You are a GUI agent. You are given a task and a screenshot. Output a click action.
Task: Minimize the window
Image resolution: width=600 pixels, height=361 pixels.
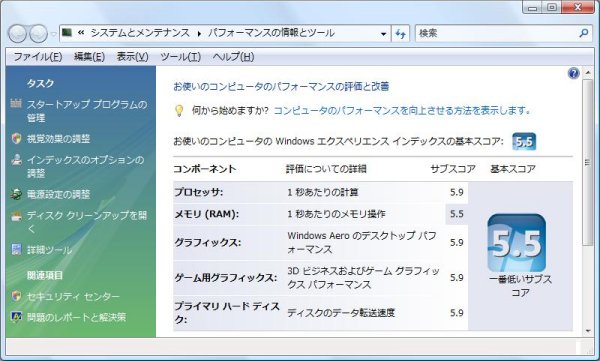pyautogui.click(x=532, y=8)
